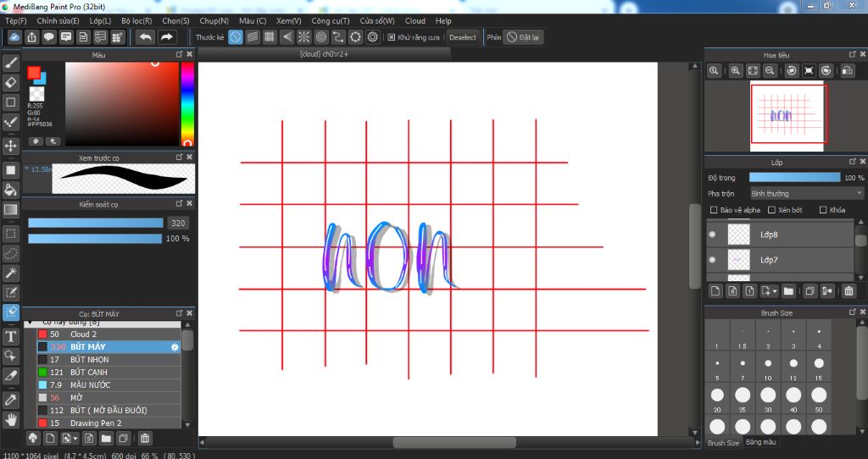This screenshot has height=459, width=868.
Task: Enable the grid ruler snap
Action: click(x=270, y=37)
